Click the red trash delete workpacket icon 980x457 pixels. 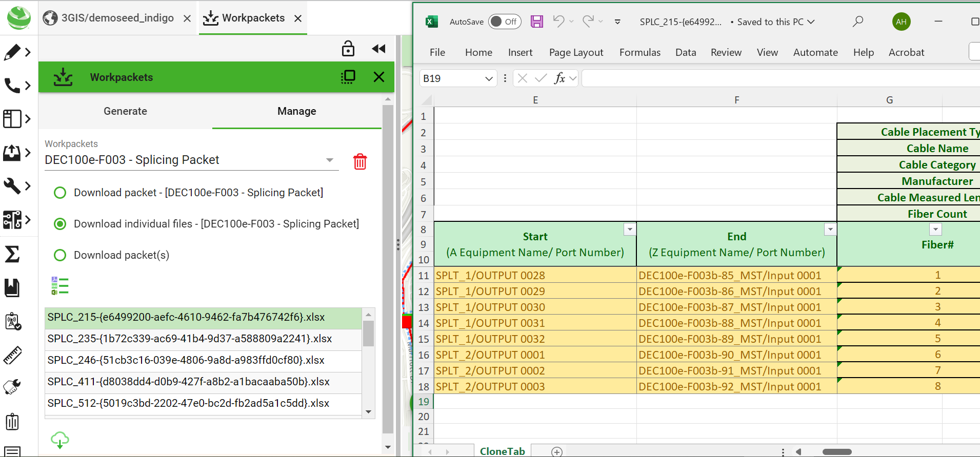point(360,161)
